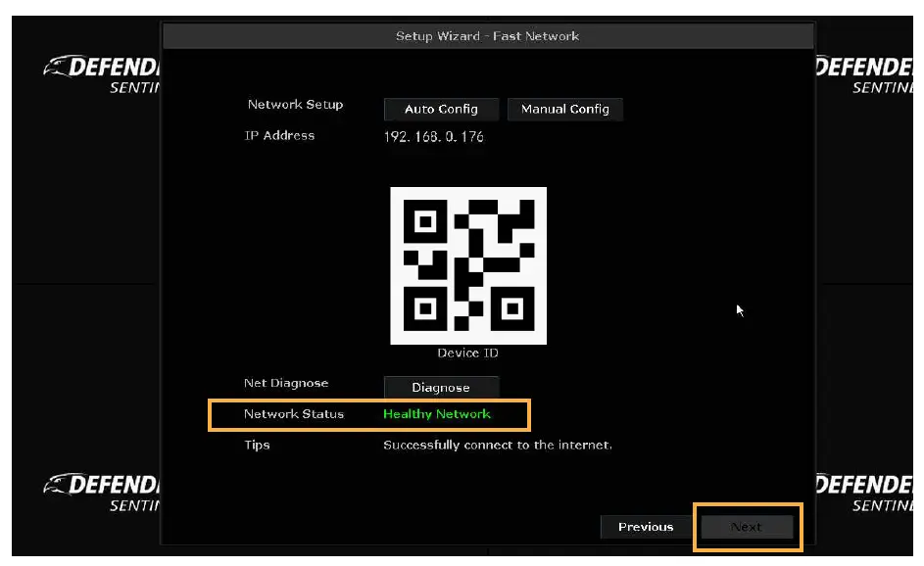924x566 pixels.
Task: Run the Diagnose network test
Action: coord(441,388)
